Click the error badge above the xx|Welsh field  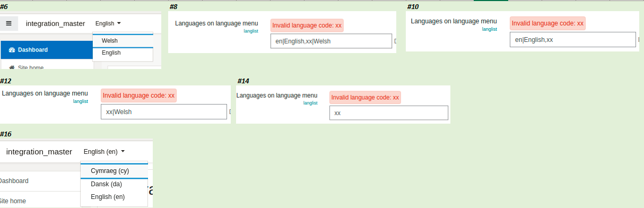(138, 96)
